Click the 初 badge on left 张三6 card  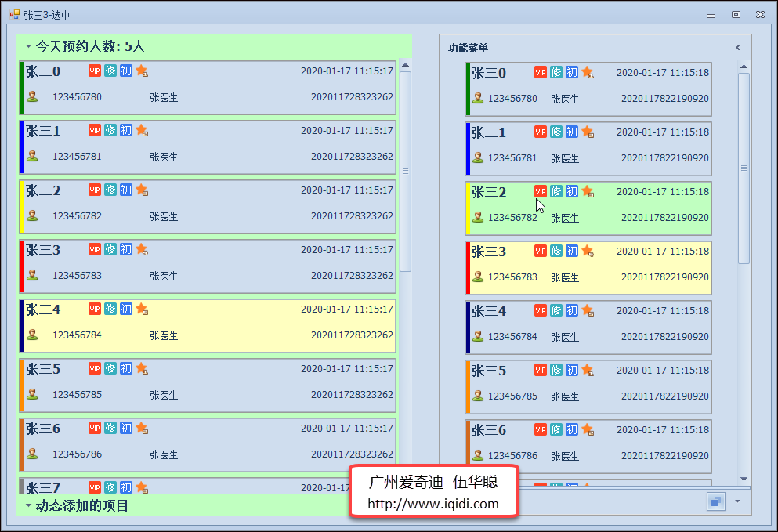point(126,428)
